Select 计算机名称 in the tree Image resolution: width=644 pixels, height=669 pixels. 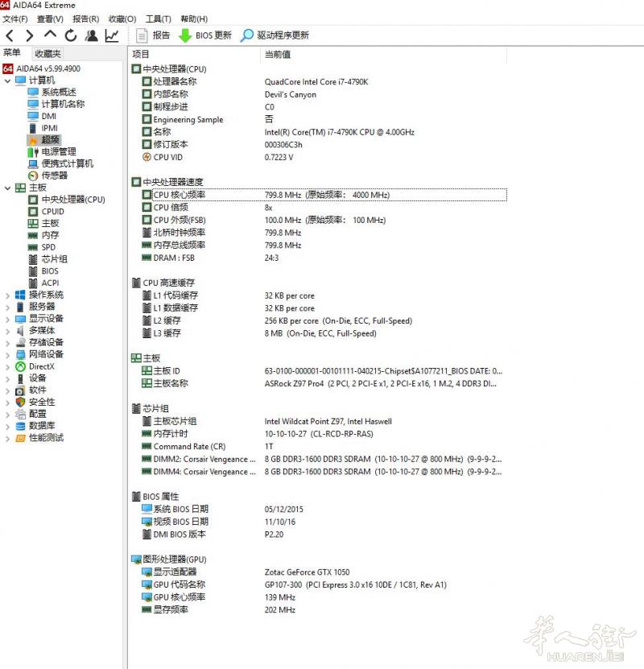(56, 104)
